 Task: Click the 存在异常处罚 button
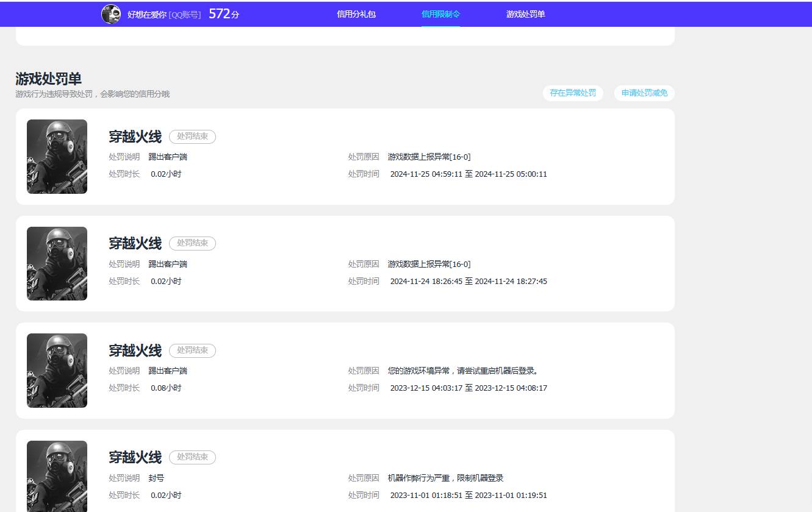(572, 93)
